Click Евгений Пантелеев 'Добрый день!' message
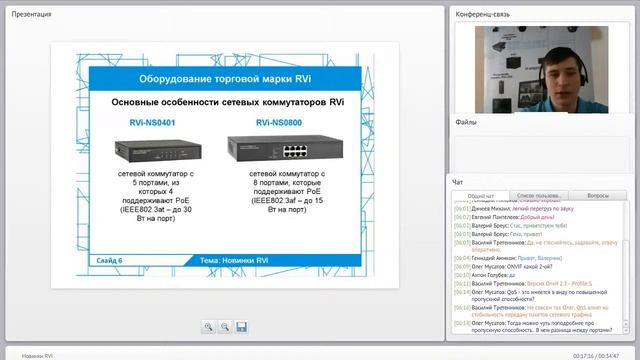 (x=504, y=217)
